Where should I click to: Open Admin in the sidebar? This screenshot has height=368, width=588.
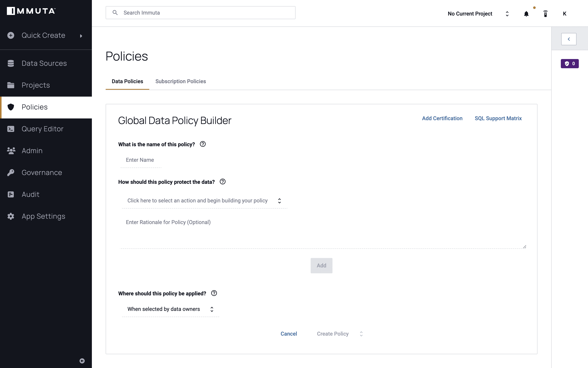[46, 151]
